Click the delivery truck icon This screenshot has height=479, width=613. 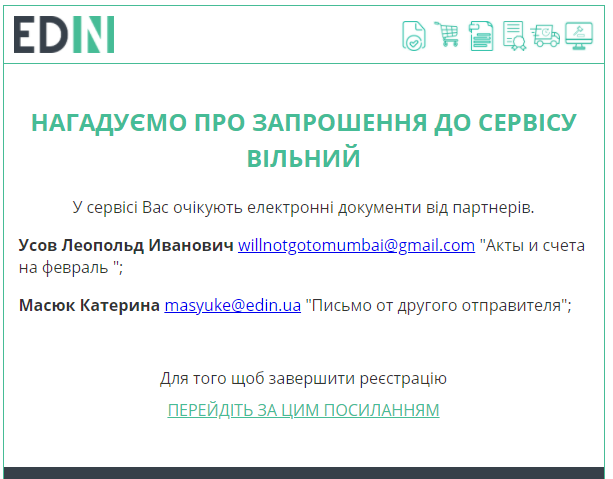(545, 36)
